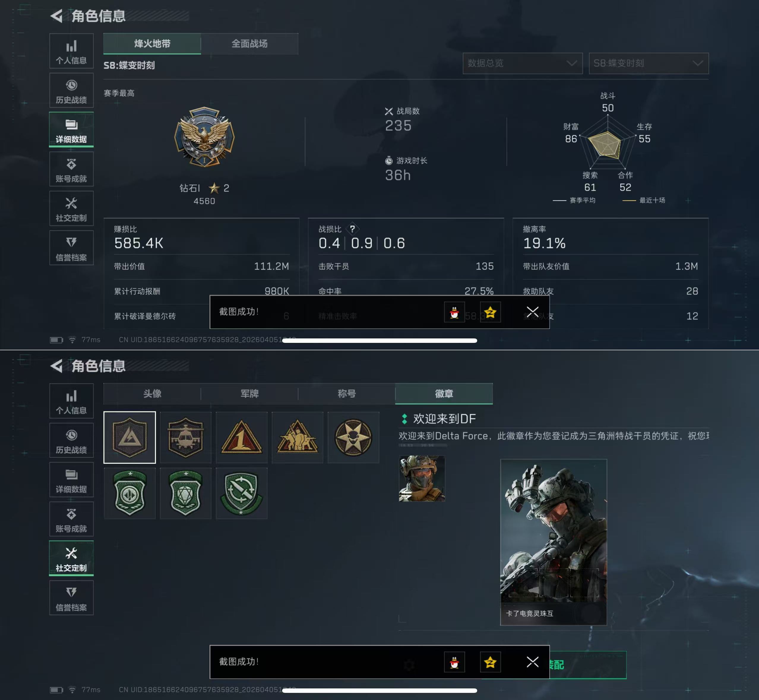The image size is (759, 700).
Task: Open the 军牌 tab
Action: 249,394
